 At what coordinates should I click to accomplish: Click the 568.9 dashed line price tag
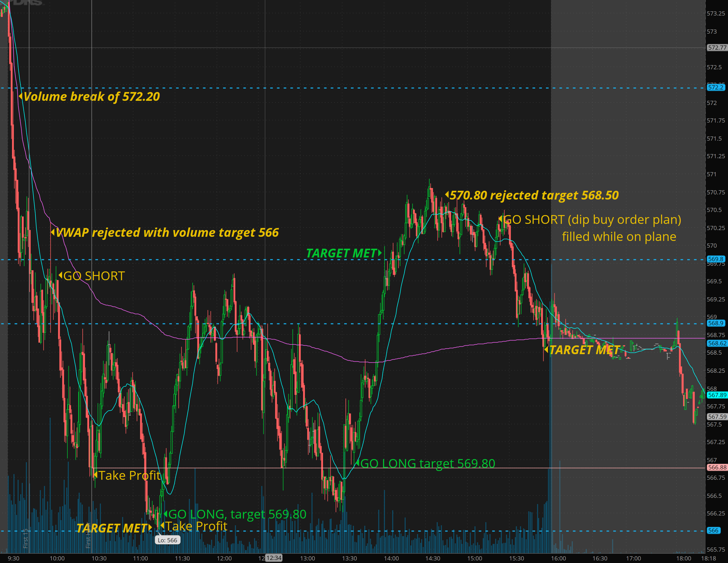(x=716, y=323)
